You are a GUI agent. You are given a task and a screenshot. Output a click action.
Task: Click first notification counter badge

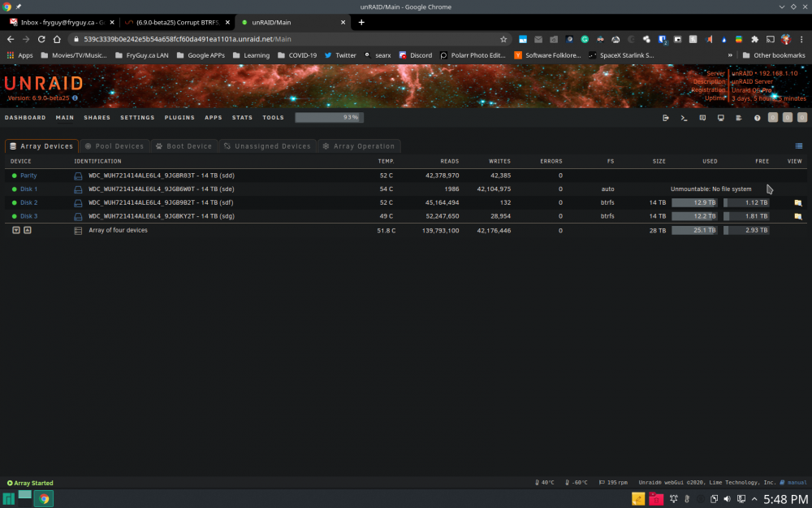point(773,118)
